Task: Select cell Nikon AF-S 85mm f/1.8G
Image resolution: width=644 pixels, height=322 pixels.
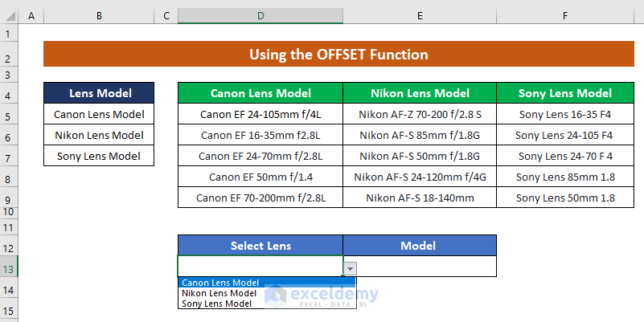Action: tap(419, 135)
